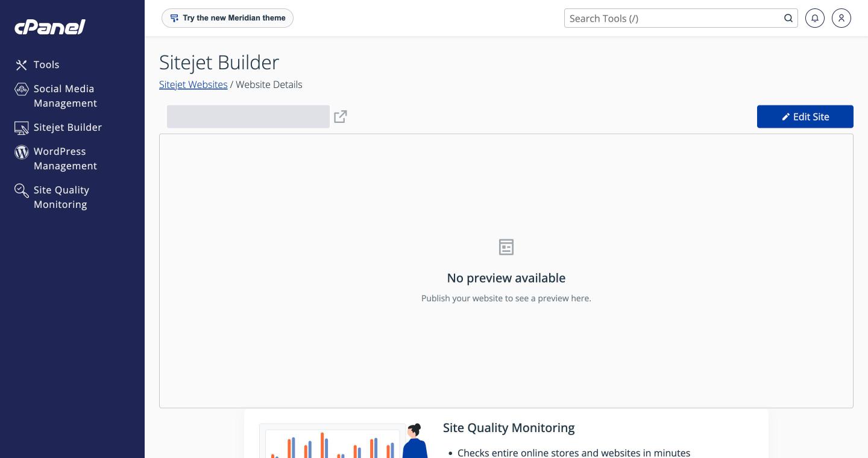This screenshot has width=868, height=458.
Task: Click the greyed-out website name placeholder
Action: [x=248, y=116]
